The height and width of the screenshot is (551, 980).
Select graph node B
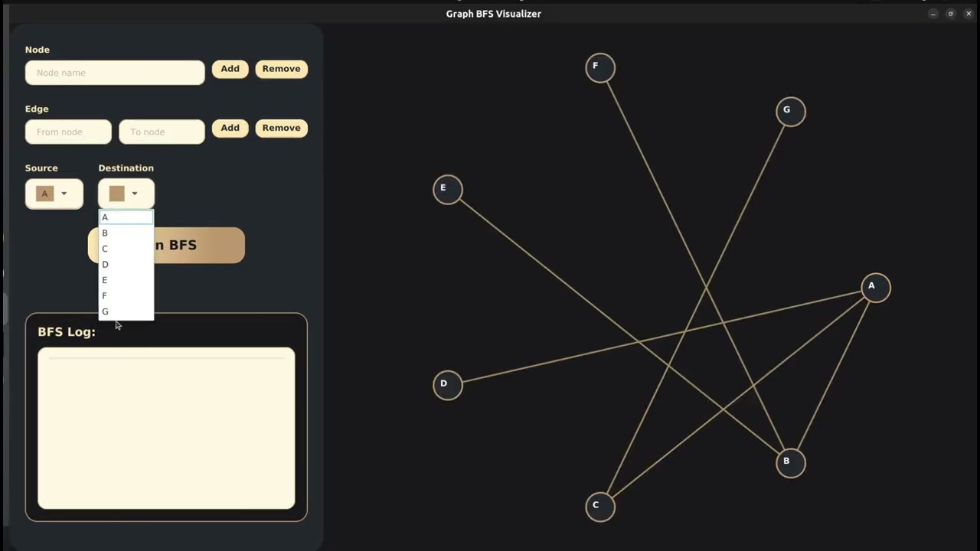pos(791,462)
